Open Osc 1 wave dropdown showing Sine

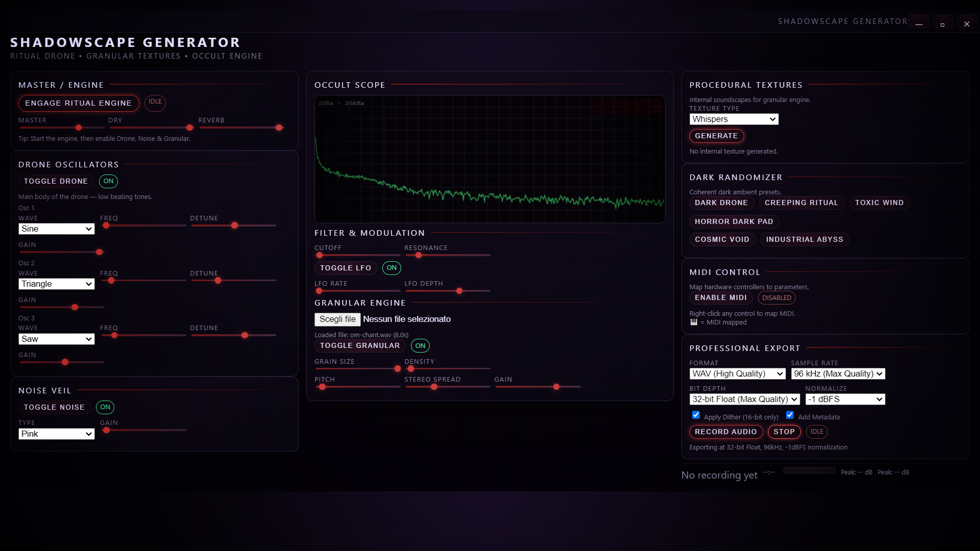[56, 229]
